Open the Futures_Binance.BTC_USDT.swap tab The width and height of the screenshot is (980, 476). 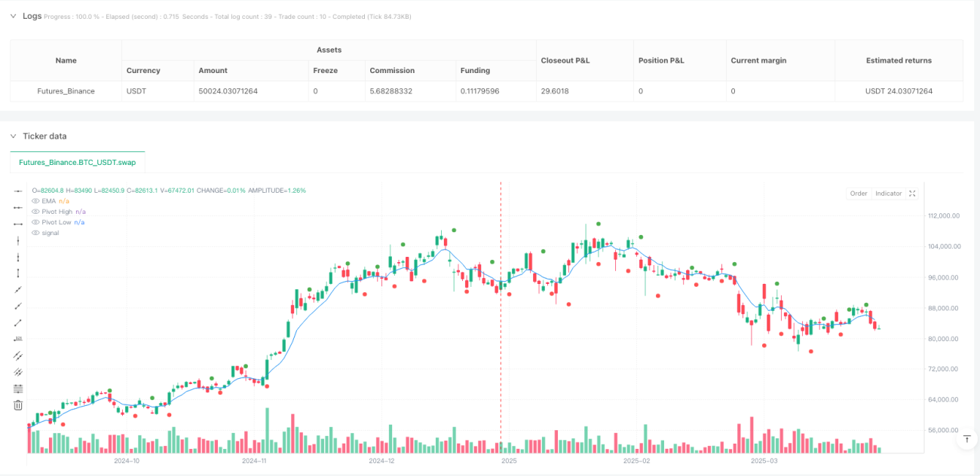coord(78,162)
